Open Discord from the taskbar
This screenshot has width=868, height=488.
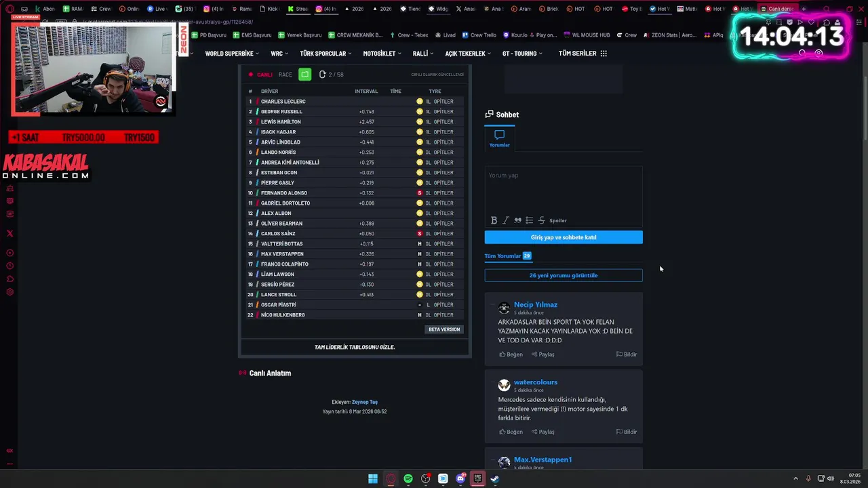460,479
